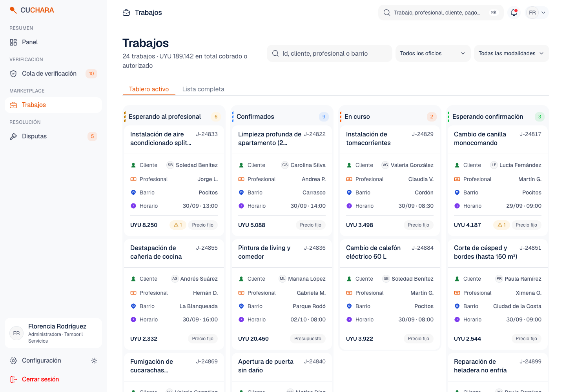Click the location pin icon on J-24829 Barrio row

point(349,192)
